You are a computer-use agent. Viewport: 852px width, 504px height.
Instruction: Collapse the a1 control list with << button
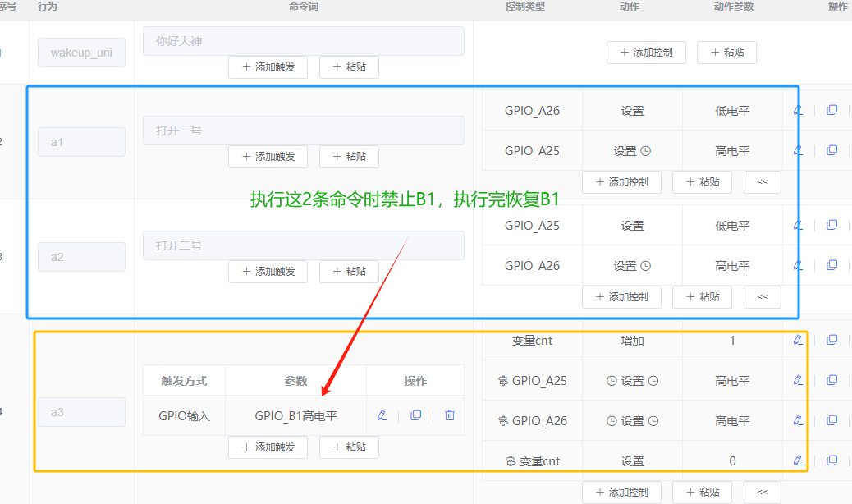click(762, 181)
